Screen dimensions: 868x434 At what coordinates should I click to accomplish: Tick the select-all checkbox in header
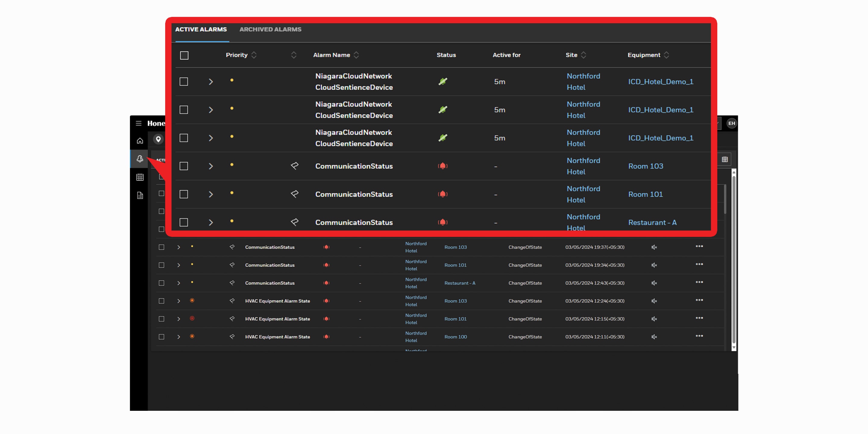[x=184, y=55]
